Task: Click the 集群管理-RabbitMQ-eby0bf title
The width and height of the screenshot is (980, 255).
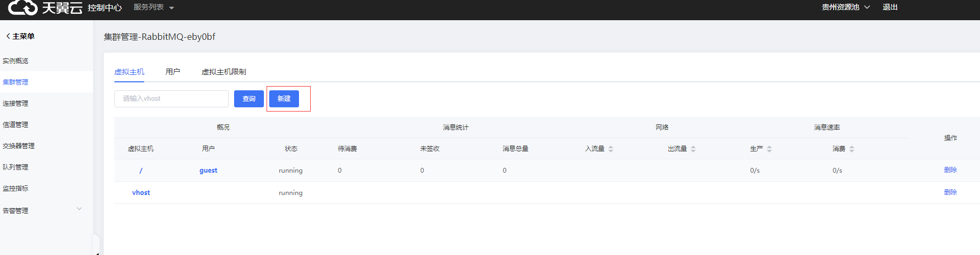Action: click(160, 37)
